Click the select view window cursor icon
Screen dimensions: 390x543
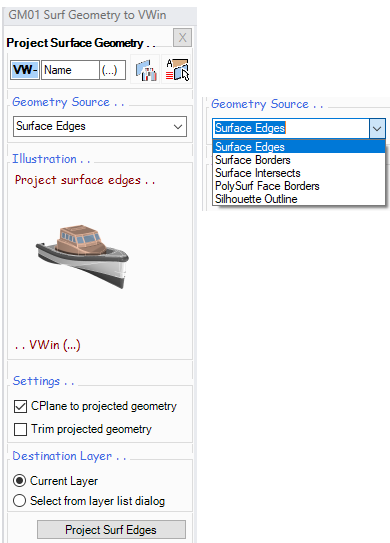(x=177, y=70)
